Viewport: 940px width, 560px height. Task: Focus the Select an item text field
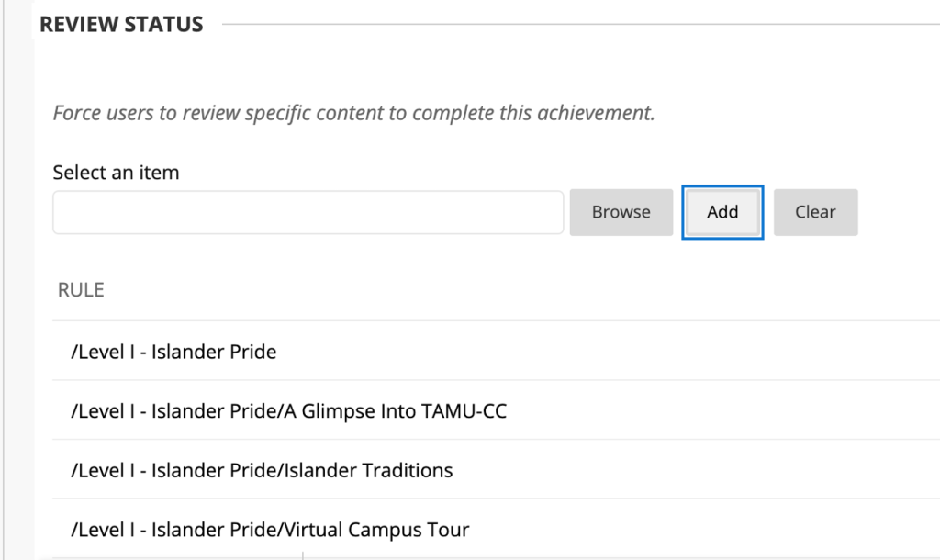click(x=308, y=212)
